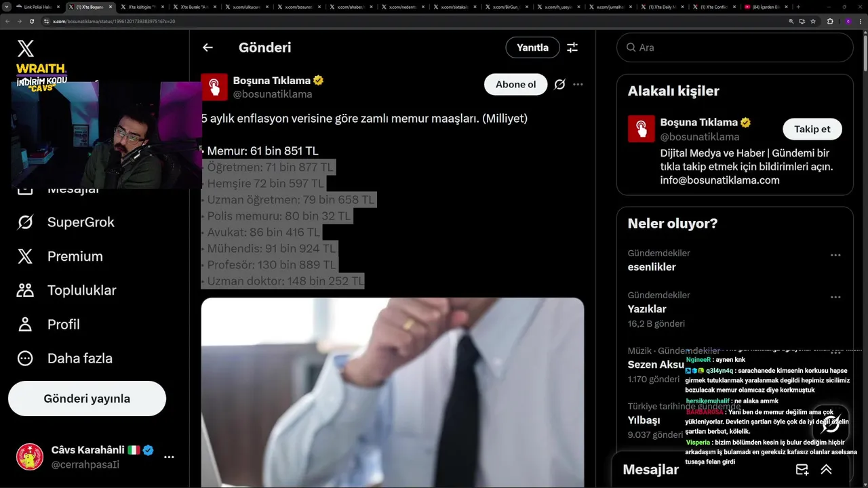Image resolution: width=868 pixels, height=488 pixels.
Task: Click the Topluluklar people icon
Action: click(25, 290)
